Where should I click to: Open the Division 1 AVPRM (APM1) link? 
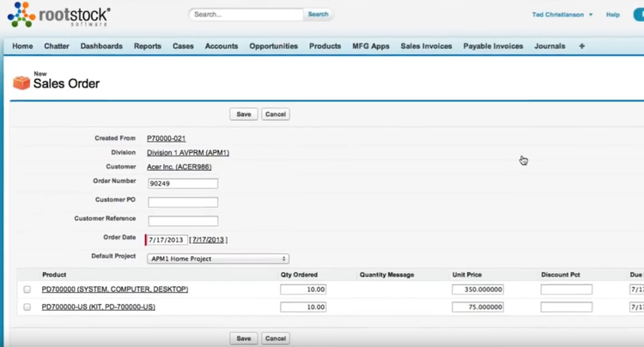coord(188,153)
